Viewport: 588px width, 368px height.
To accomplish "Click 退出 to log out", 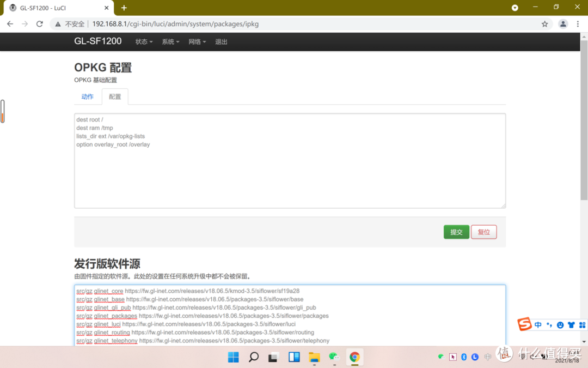I will tap(221, 41).
